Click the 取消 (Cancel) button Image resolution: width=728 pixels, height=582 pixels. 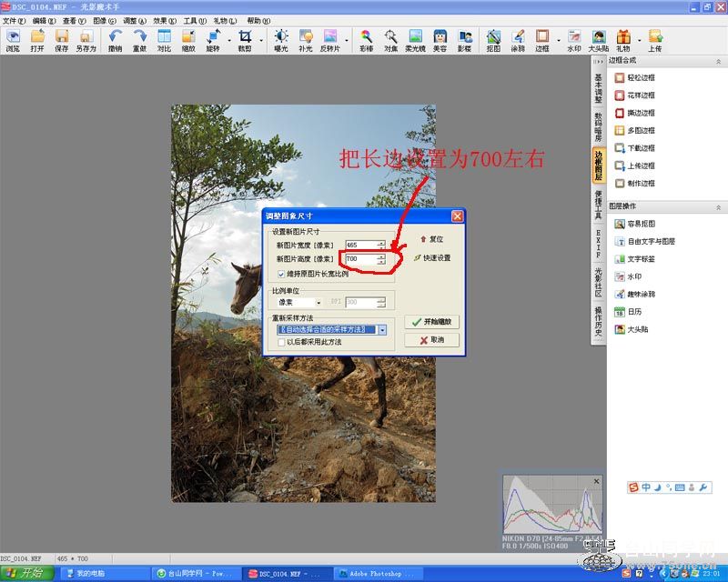[430, 339]
